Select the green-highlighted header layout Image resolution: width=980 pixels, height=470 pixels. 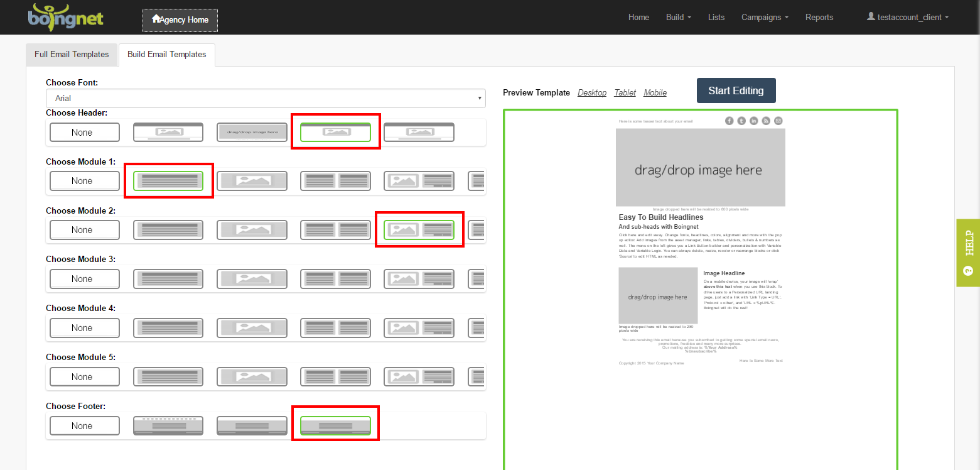click(x=335, y=133)
